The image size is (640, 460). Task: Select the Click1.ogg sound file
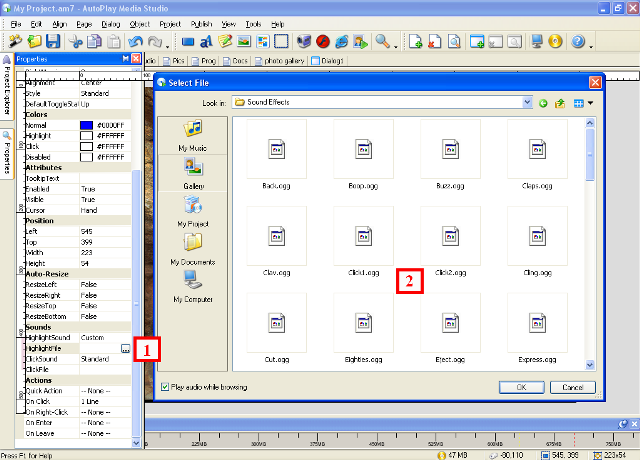363,246
